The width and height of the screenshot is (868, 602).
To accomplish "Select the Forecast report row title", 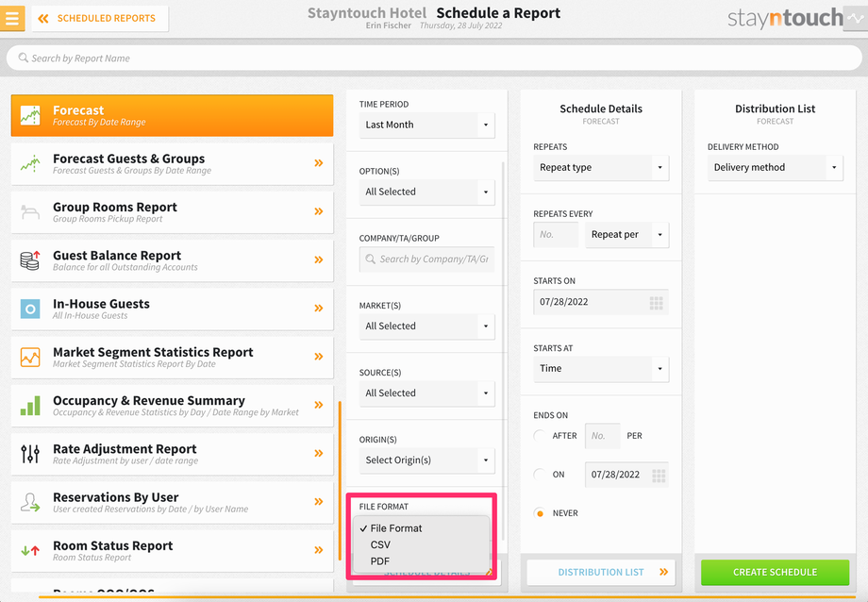I will point(78,110).
